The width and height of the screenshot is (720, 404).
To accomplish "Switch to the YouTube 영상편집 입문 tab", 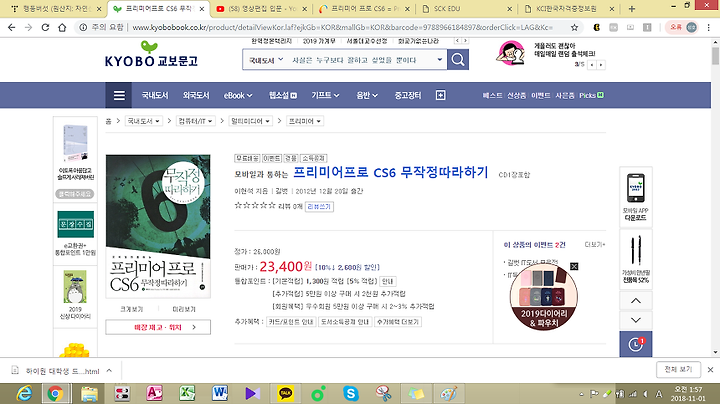I will tap(263, 9).
